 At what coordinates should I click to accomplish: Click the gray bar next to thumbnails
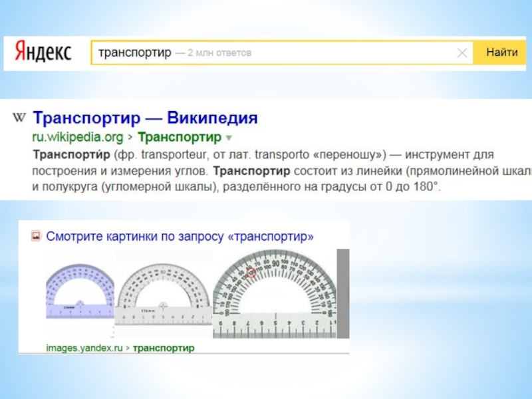click(x=343, y=294)
